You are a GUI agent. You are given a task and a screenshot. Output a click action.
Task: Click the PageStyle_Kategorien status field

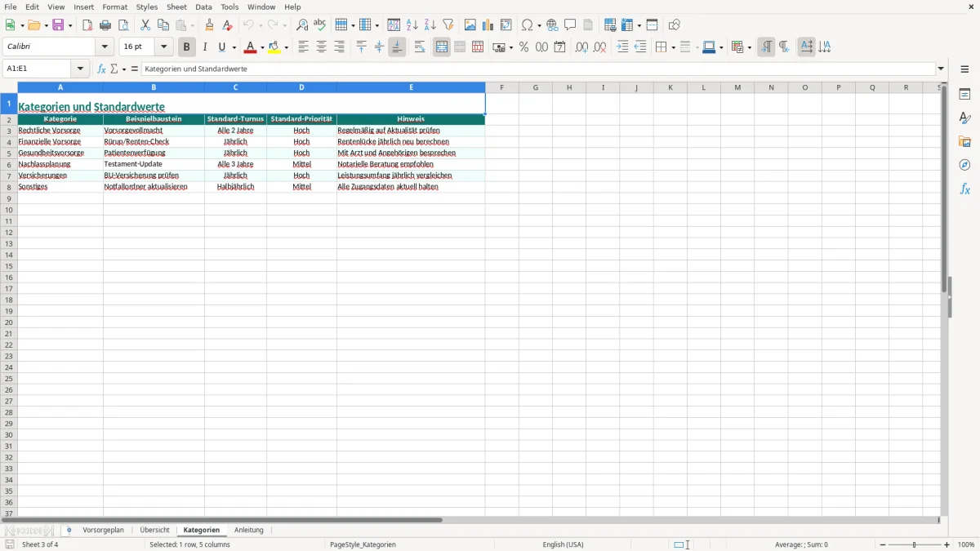(363, 544)
